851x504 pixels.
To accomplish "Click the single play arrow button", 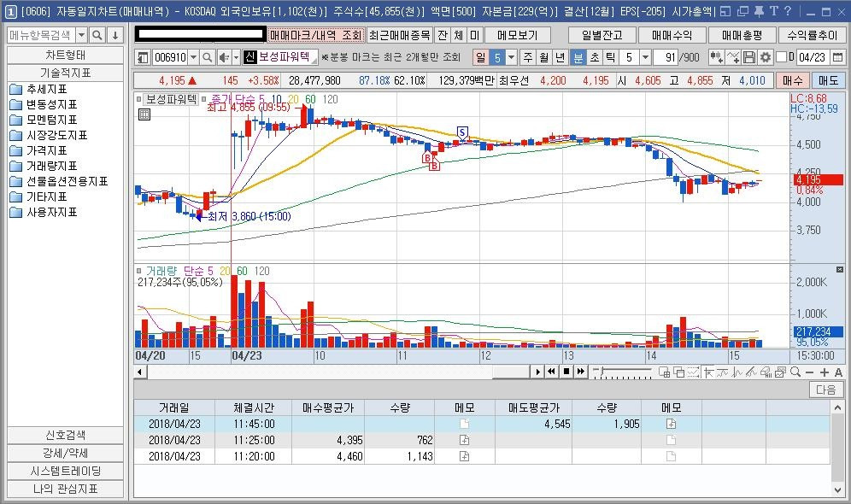I will (x=537, y=371).
